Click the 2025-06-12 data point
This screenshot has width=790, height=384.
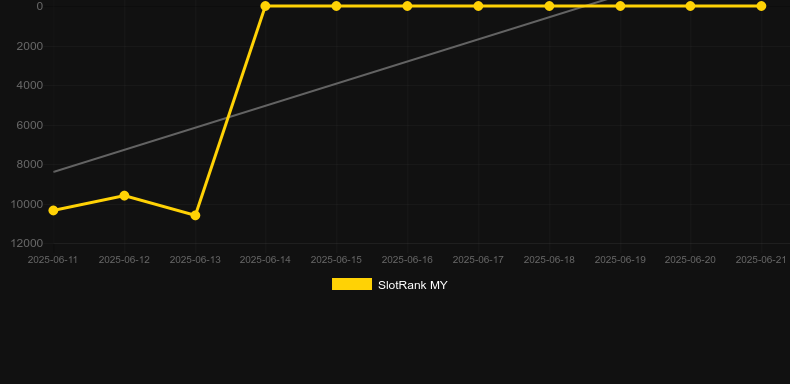click(124, 196)
